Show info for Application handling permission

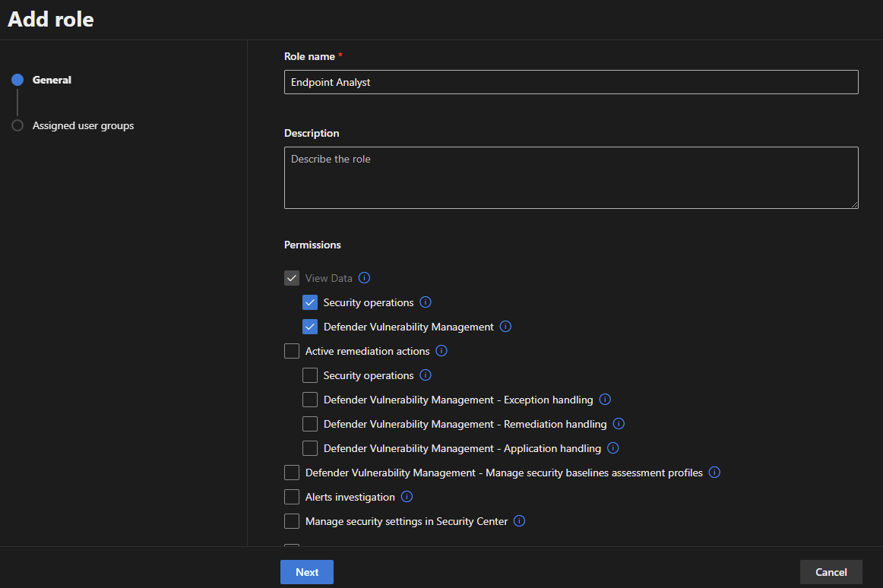[x=613, y=448]
